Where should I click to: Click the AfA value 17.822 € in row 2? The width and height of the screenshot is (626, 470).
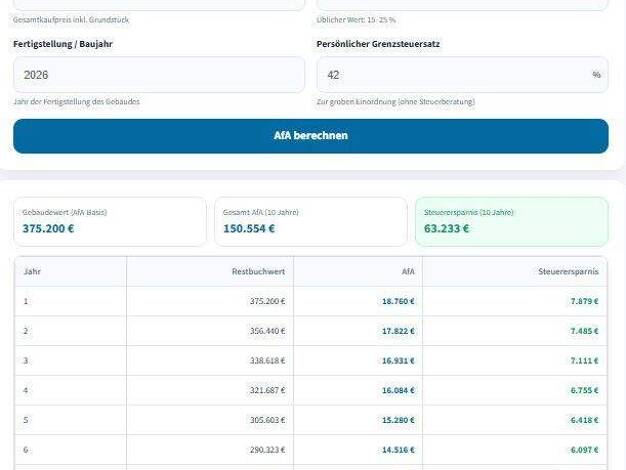tap(397, 331)
